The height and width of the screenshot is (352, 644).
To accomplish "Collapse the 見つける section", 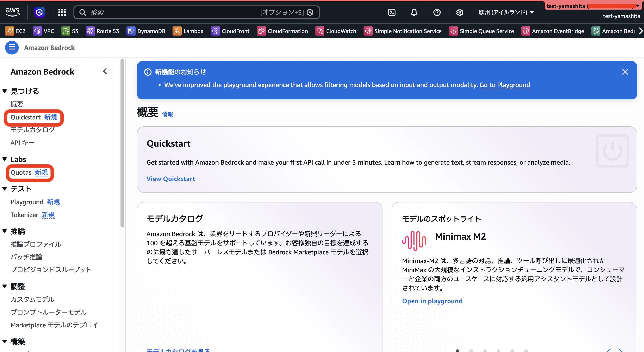I will (x=5, y=91).
